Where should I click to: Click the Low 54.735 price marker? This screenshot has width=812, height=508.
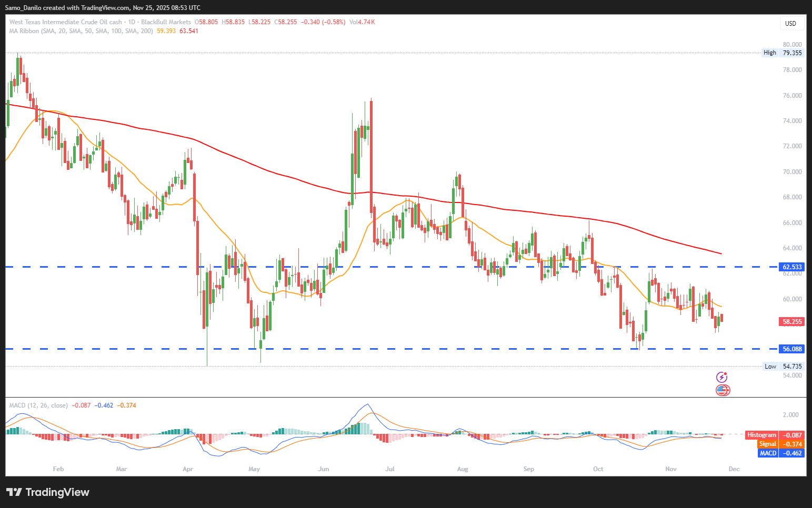pos(784,367)
